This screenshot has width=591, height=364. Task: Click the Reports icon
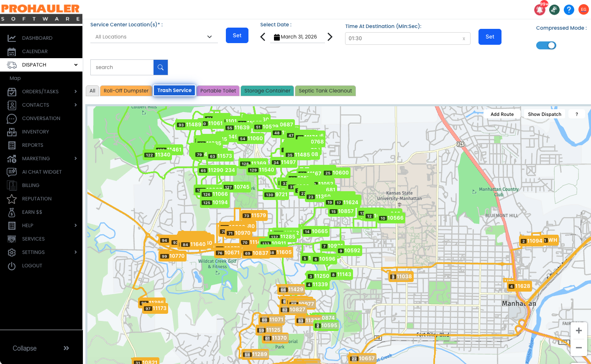tap(12, 145)
